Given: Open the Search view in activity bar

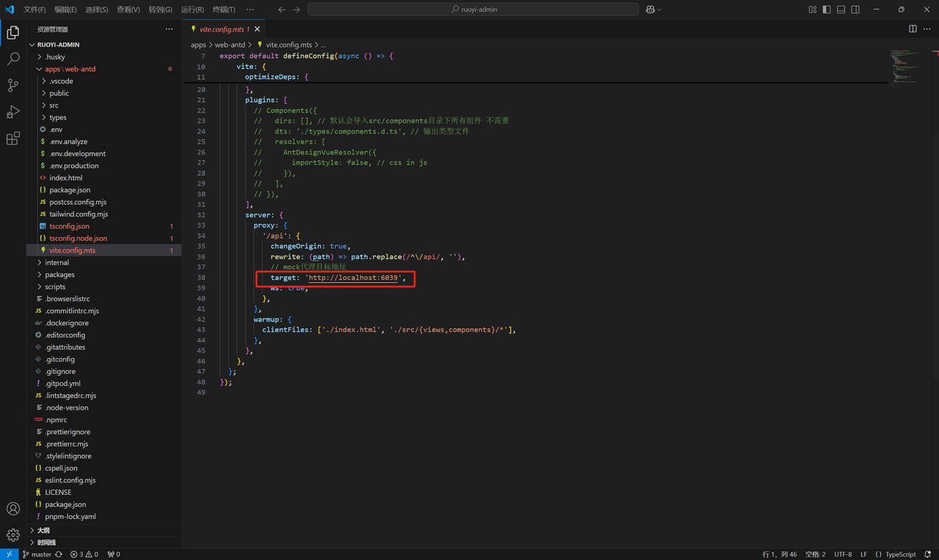Looking at the screenshot, I should click(x=13, y=59).
